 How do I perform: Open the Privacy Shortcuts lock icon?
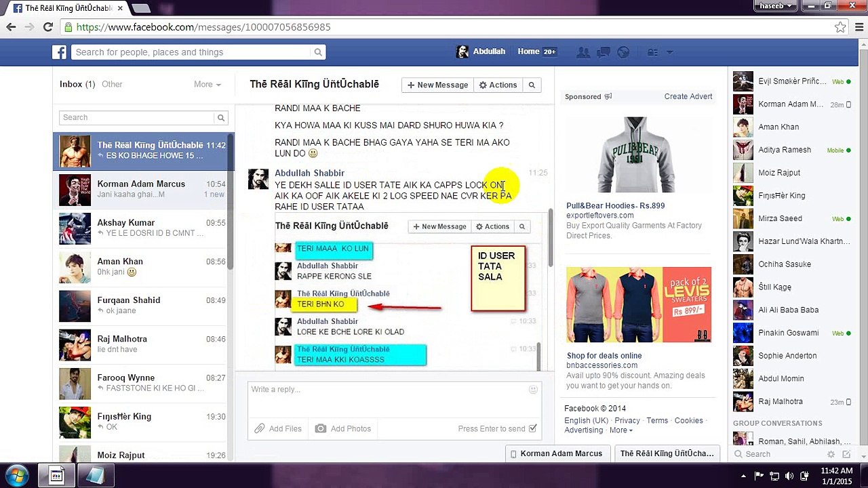coord(653,52)
